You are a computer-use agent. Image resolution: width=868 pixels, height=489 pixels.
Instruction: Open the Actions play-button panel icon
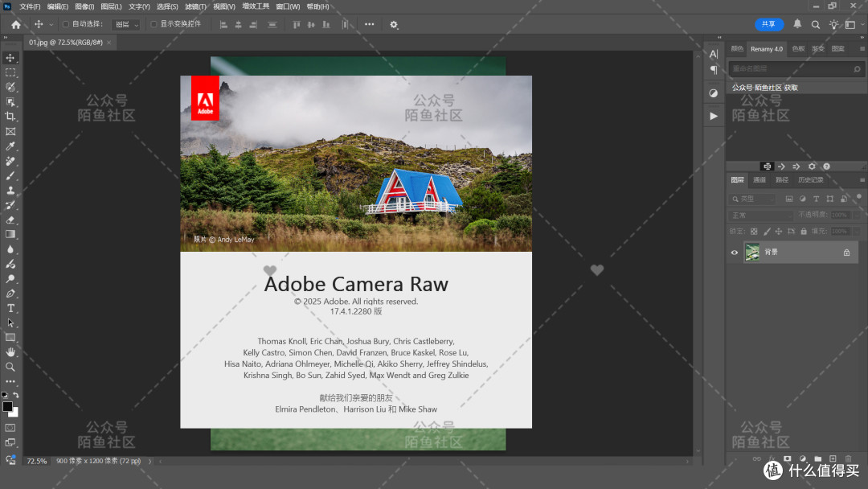[x=714, y=116]
